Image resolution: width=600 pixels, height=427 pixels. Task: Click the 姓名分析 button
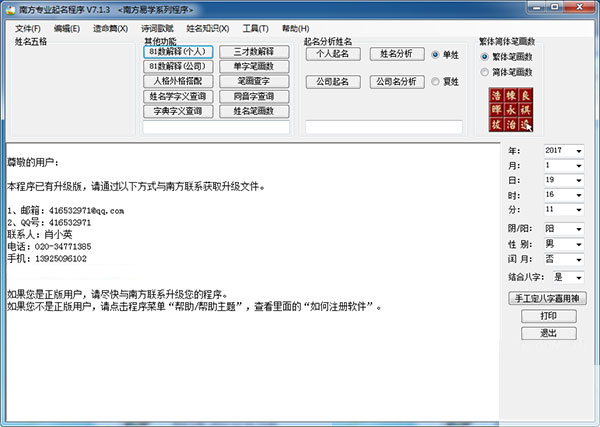(397, 54)
